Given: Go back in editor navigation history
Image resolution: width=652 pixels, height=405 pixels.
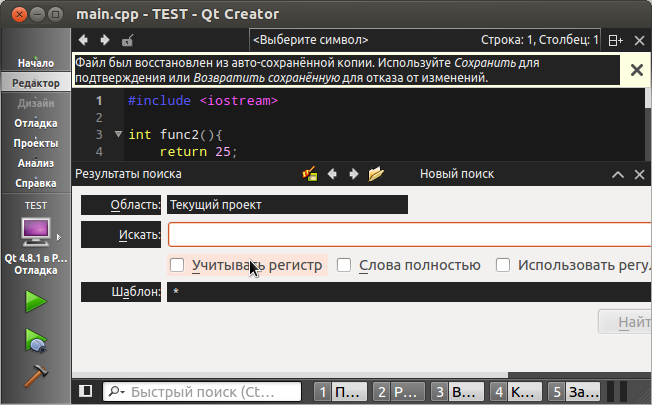Looking at the screenshot, I should coord(83,40).
